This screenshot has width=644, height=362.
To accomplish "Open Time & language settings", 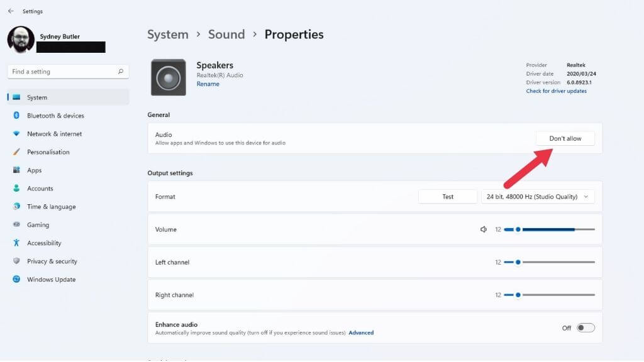I will pos(51,207).
